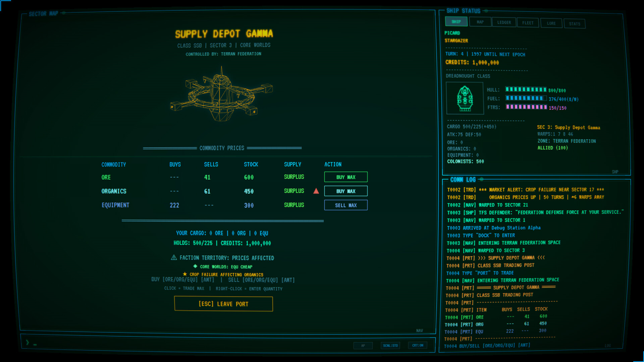Screen dimensions: 644x362
Task: Click the Core Worlds diamond icon
Action: (x=195, y=266)
